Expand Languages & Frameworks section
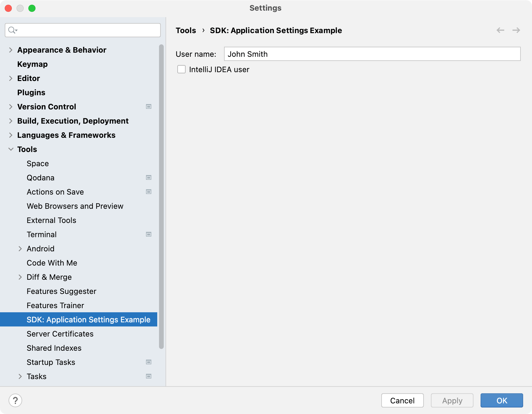Screen dimensions: 532x414 (x=11, y=135)
